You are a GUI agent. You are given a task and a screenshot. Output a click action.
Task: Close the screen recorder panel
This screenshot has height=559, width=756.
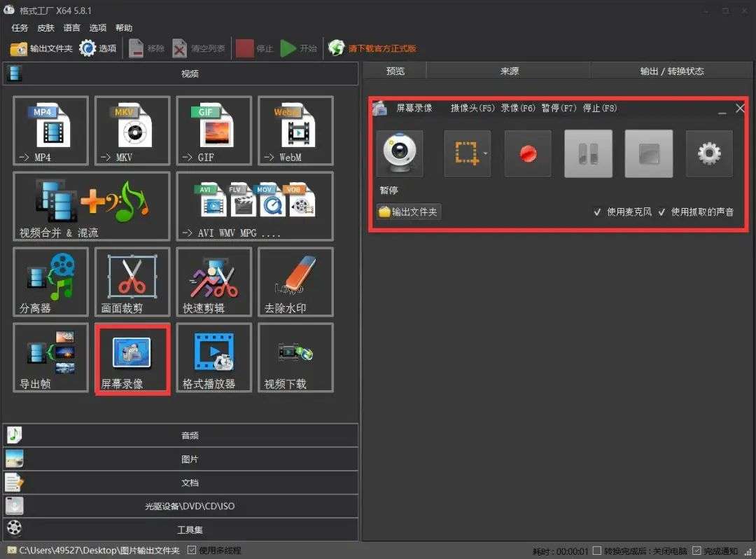coord(740,109)
